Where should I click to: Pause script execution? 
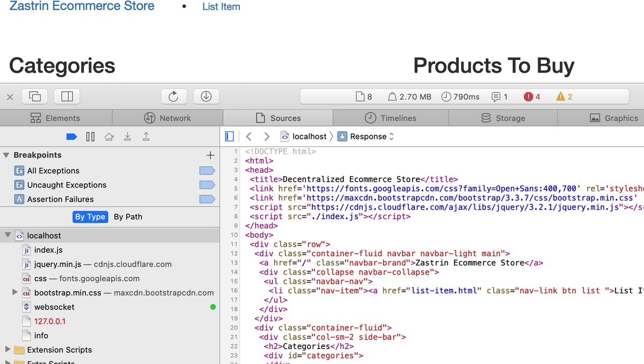(x=90, y=137)
